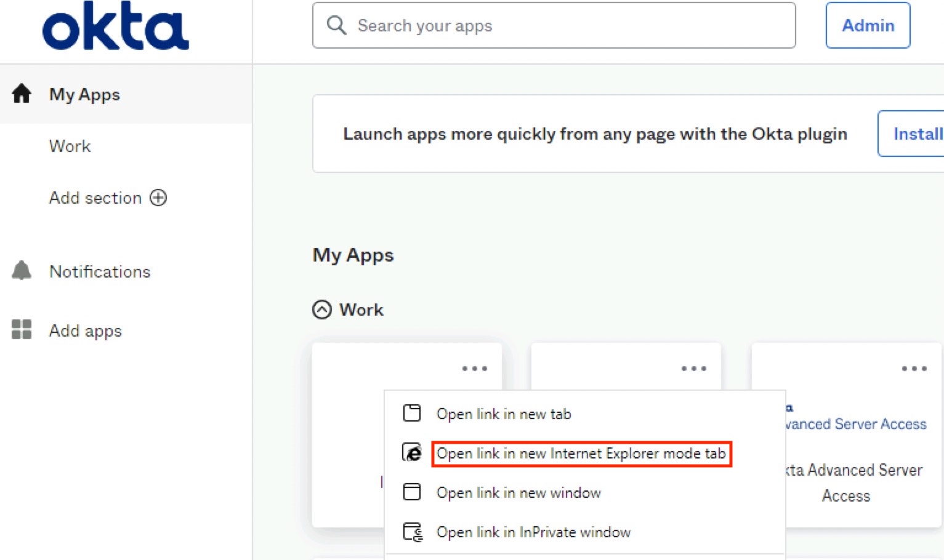Image resolution: width=944 pixels, height=560 pixels.
Task: Open the Admin console button
Action: click(x=868, y=25)
